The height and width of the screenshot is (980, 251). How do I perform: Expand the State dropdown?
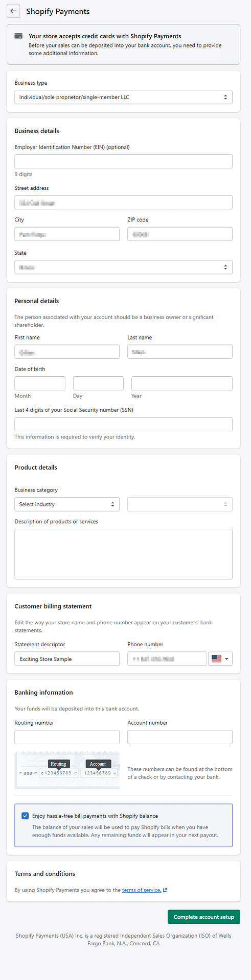[x=123, y=267]
